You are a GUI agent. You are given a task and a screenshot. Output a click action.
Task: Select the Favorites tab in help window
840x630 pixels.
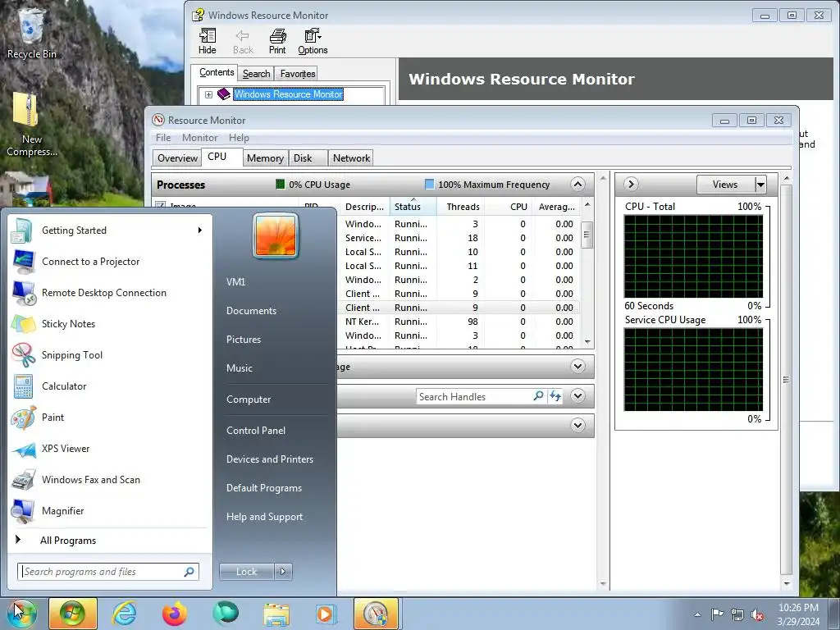tap(297, 74)
